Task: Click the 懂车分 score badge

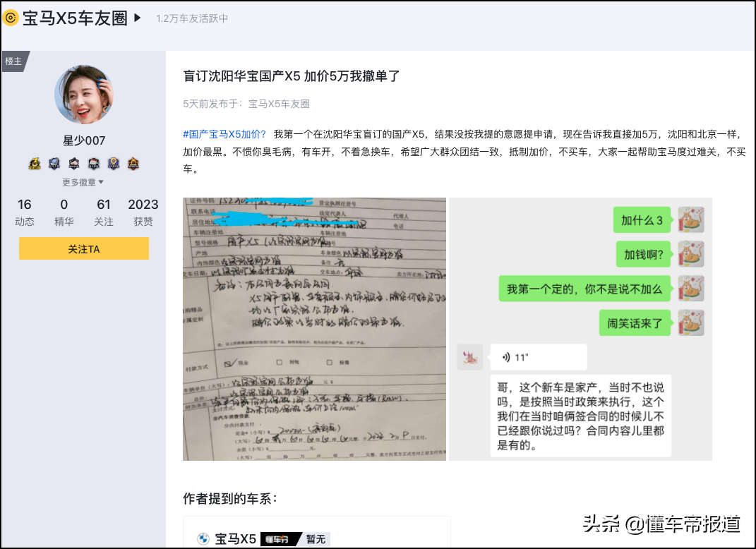Action: pos(281,539)
